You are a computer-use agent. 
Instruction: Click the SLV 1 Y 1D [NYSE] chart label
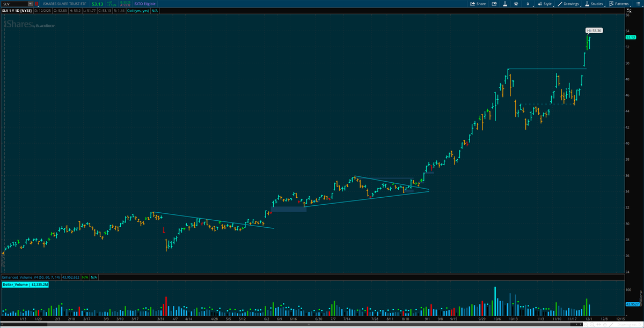tap(17, 11)
